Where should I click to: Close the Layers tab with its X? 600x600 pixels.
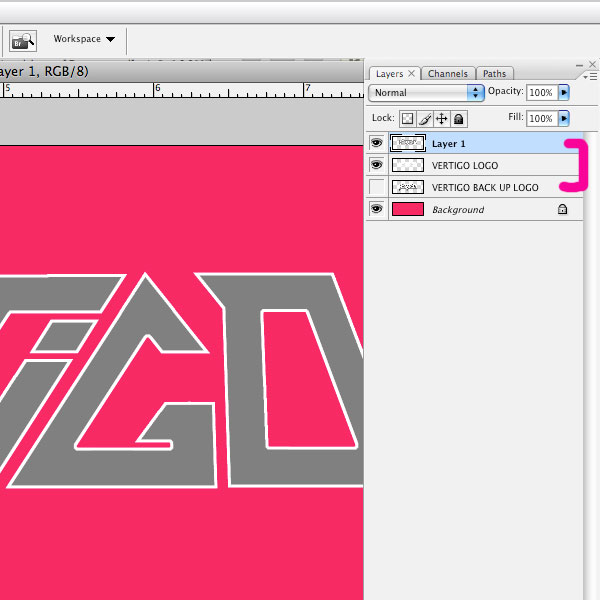click(x=412, y=74)
